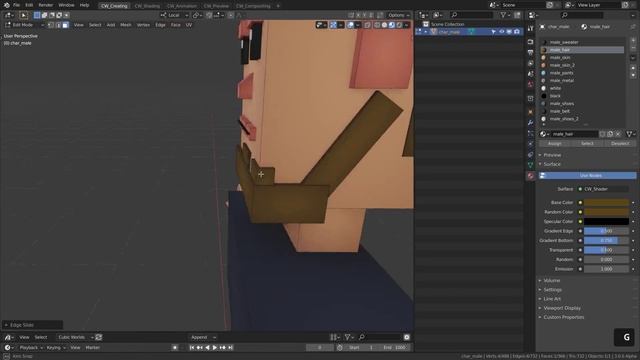Open the Vertex menu
The width and height of the screenshot is (640, 360).
143,25
